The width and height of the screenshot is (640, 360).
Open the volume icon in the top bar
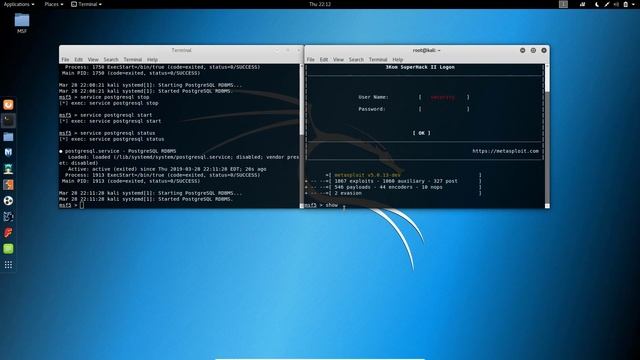coord(616,4)
